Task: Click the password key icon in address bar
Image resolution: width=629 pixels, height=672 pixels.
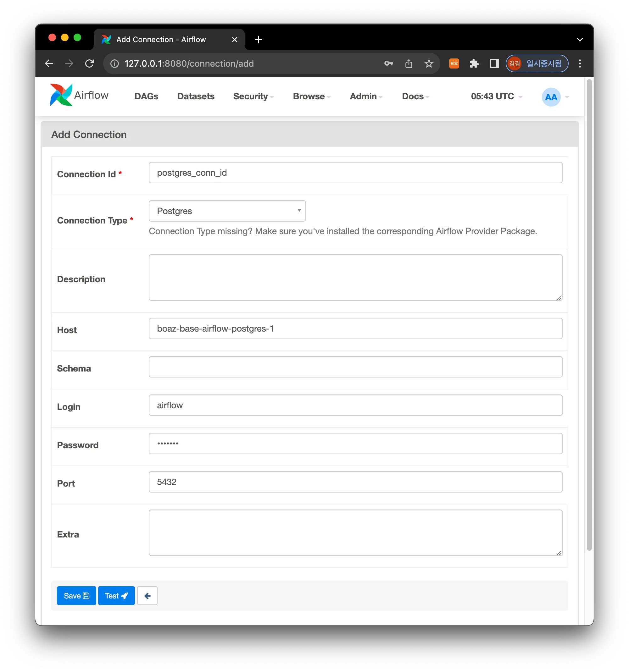Action: click(x=388, y=63)
